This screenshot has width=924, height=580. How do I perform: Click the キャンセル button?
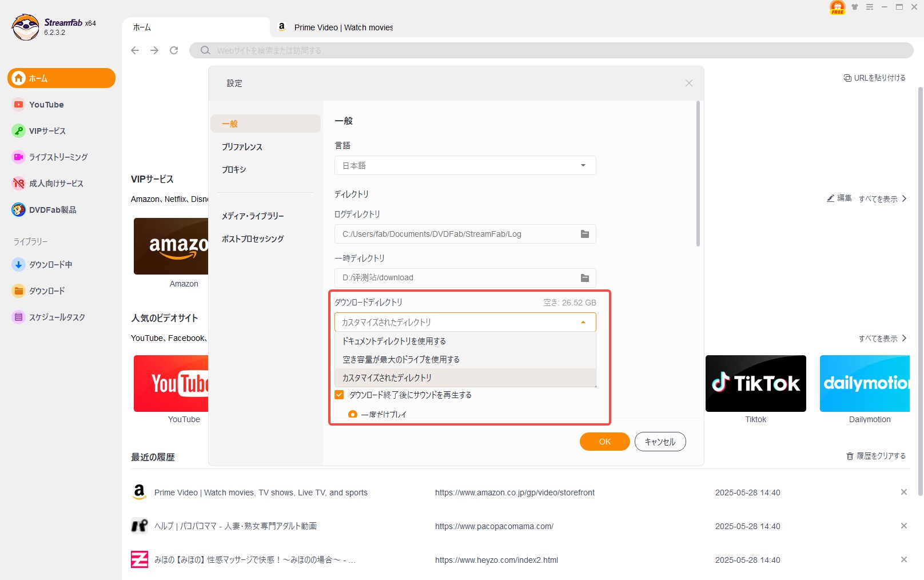coord(660,442)
